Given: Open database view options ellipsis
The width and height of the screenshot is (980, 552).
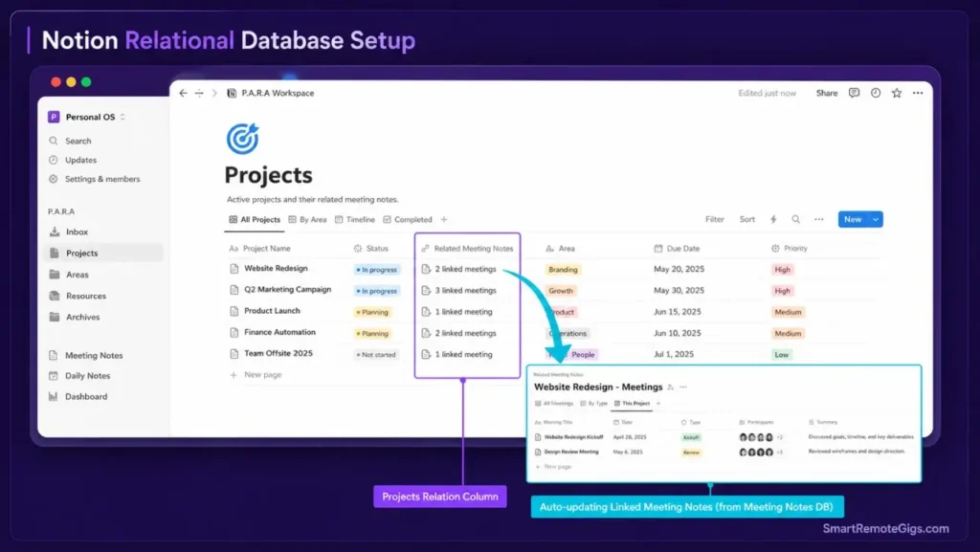Looking at the screenshot, I should coord(819,219).
